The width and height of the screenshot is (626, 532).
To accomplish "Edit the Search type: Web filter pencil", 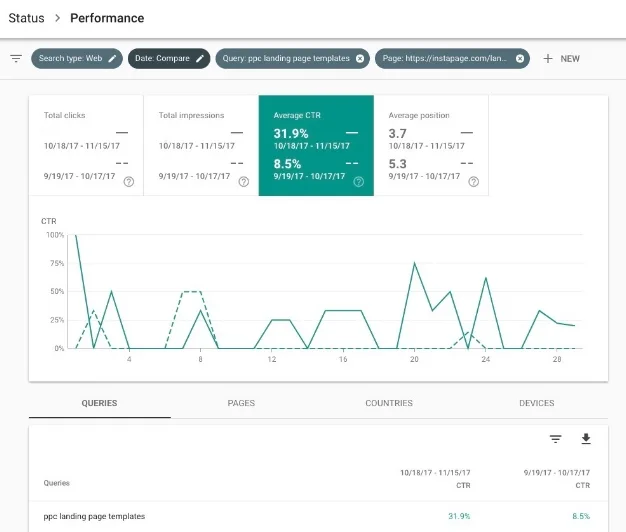I will (113, 59).
